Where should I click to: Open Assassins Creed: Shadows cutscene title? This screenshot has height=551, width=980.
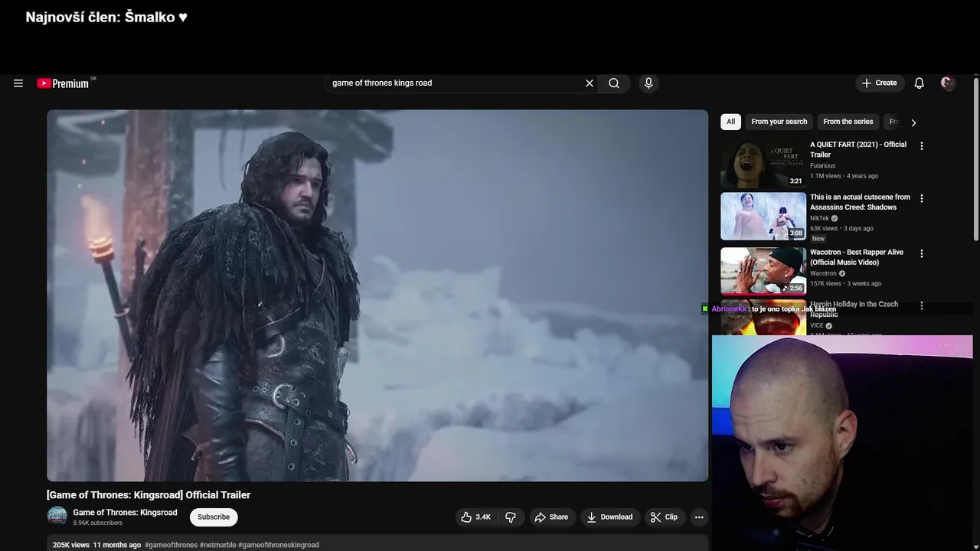(x=860, y=202)
